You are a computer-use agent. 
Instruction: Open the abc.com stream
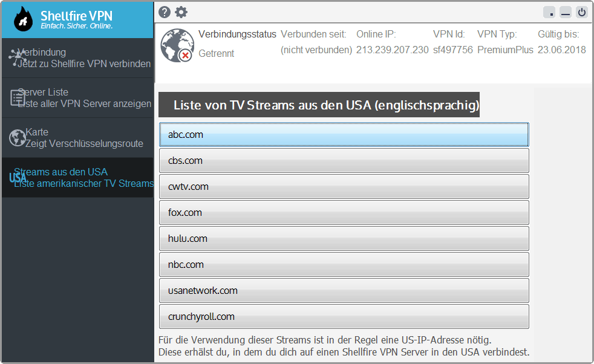344,134
